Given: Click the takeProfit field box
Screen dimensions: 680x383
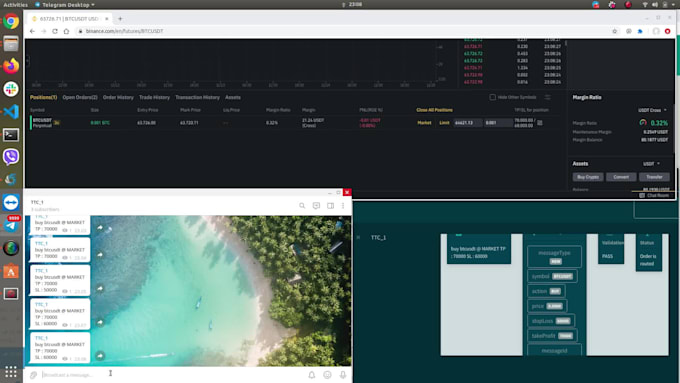Looking at the screenshot, I should point(552,336).
